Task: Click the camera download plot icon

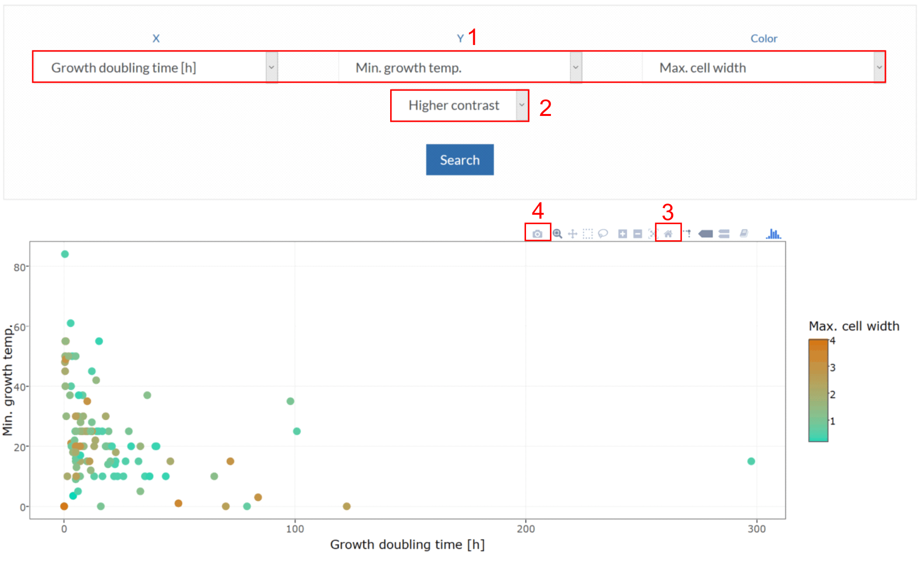Action: 537,234
